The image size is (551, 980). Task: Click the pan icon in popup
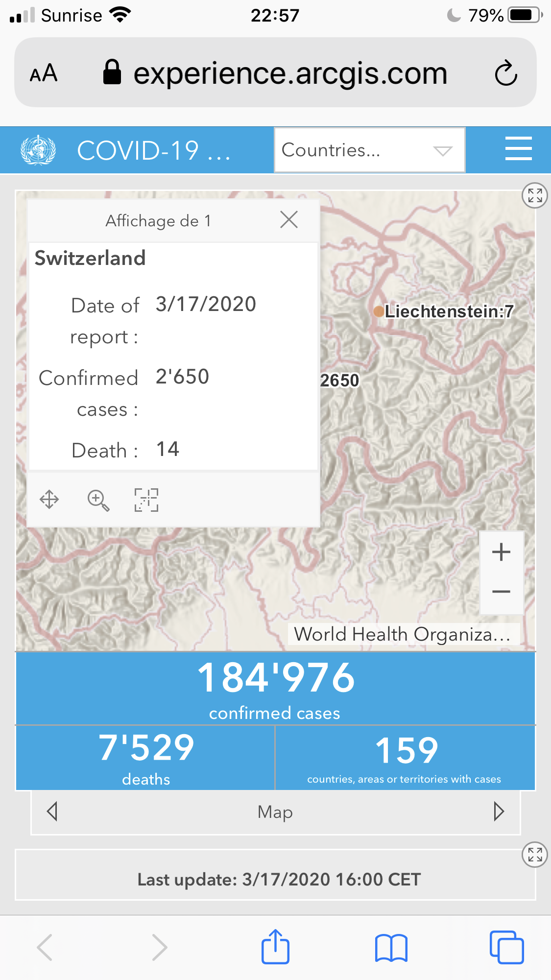(x=49, y=500)
